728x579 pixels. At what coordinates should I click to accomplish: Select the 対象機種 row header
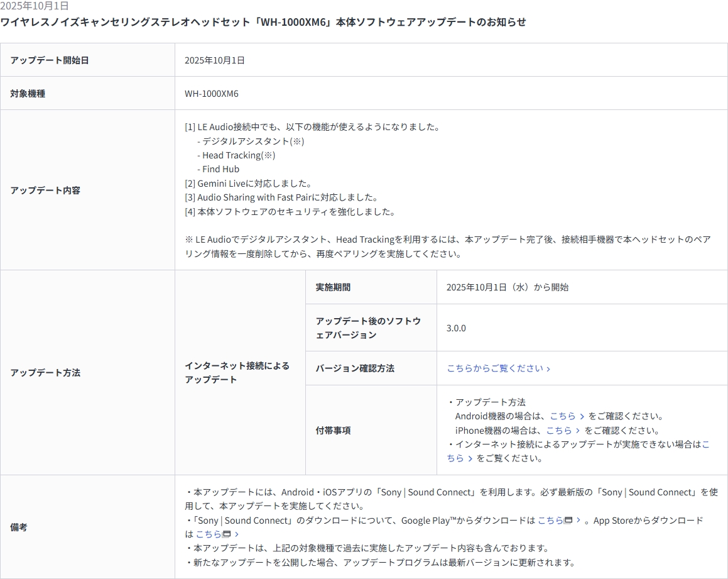28,94
